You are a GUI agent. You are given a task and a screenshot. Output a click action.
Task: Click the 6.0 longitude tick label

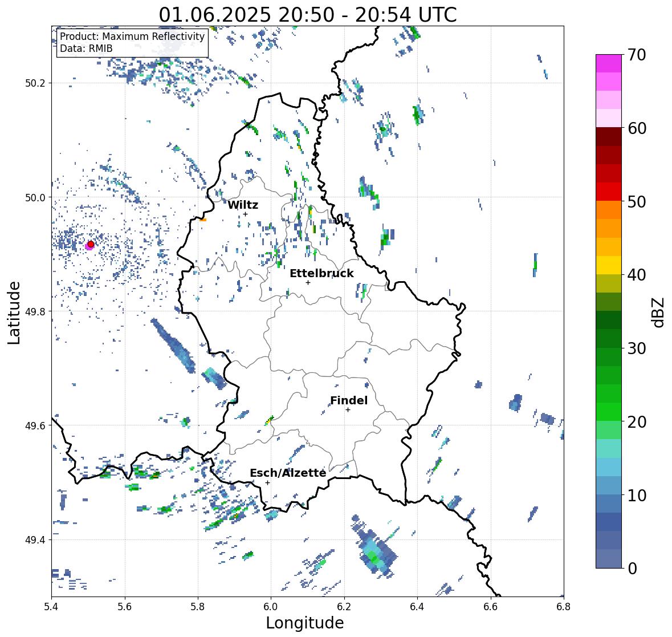coord(271,607)
